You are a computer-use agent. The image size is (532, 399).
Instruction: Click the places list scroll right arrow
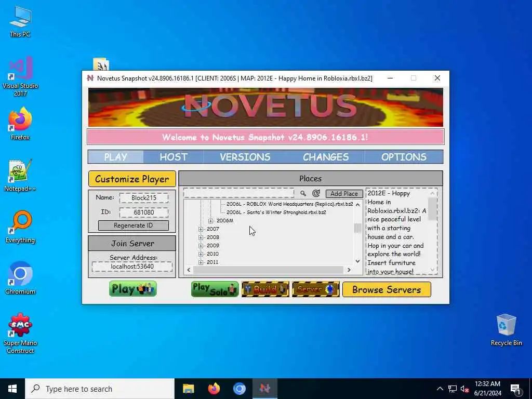[349, 270]
